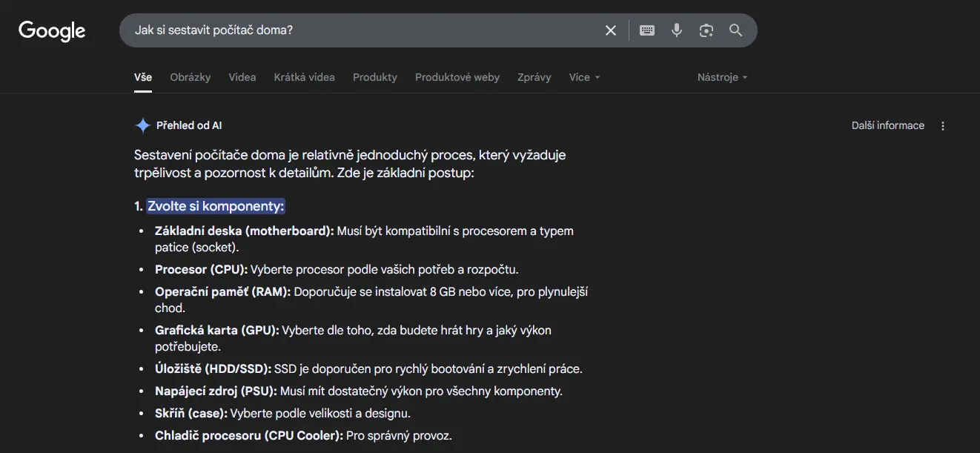980x453 pixels.
Task: Open the Krátká videa tab
Action: (304, 77)
